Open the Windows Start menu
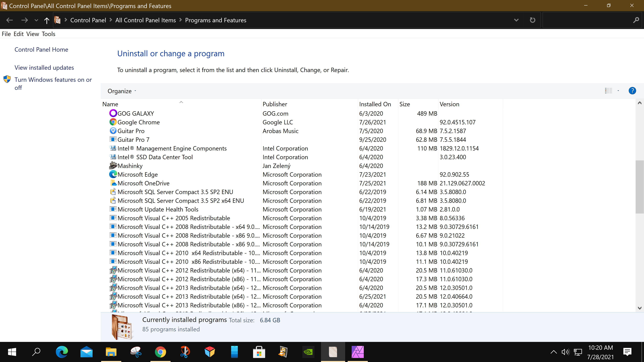The width and height of the screenshot is (644, 362). pyautogui.click(x=12, y=352)
